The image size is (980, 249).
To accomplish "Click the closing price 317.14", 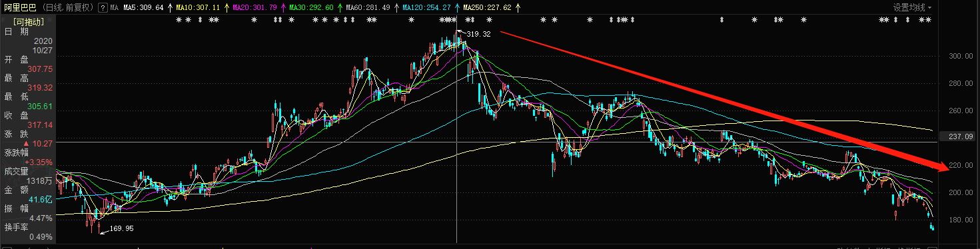I will (x=40, y=124).
